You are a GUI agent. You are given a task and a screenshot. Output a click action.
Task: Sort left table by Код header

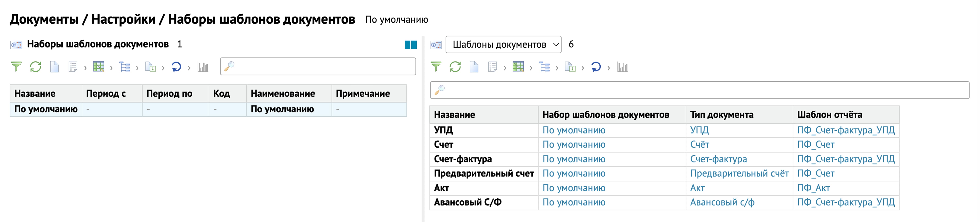pyautogui.click(x=227, y=93)
